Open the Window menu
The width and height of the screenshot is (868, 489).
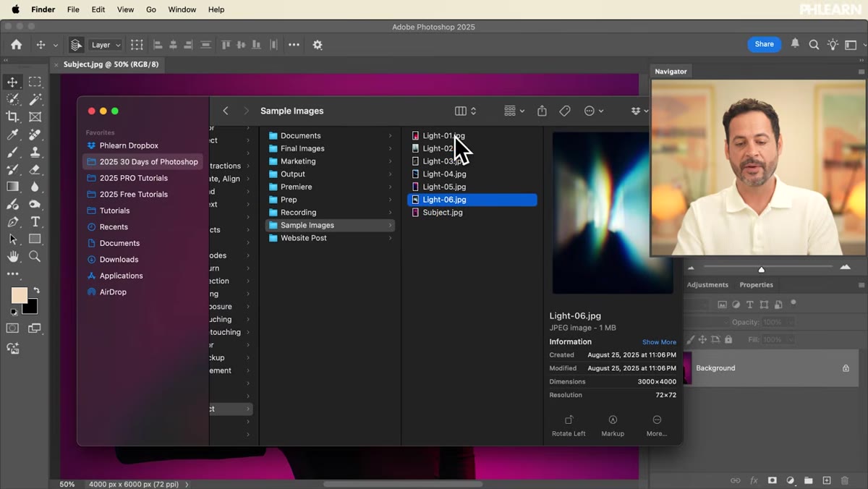click(x=182, y=9)
